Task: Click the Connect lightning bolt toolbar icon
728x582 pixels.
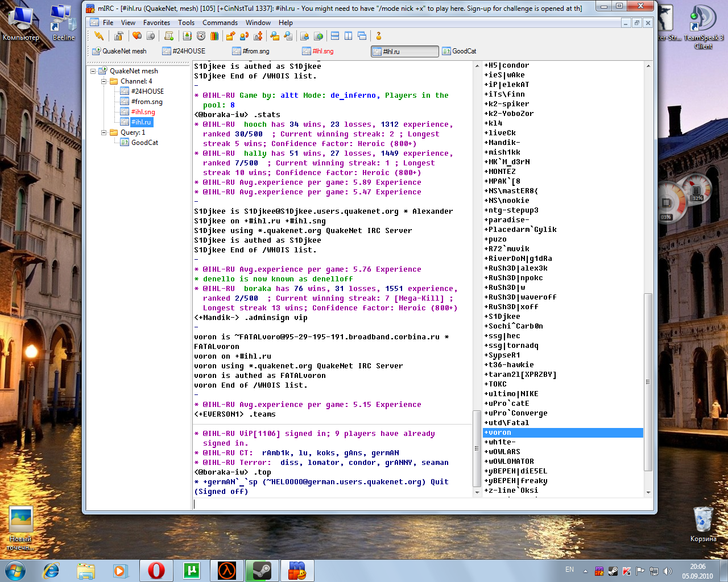Action: pyautogui.click(x=99, y=36)
